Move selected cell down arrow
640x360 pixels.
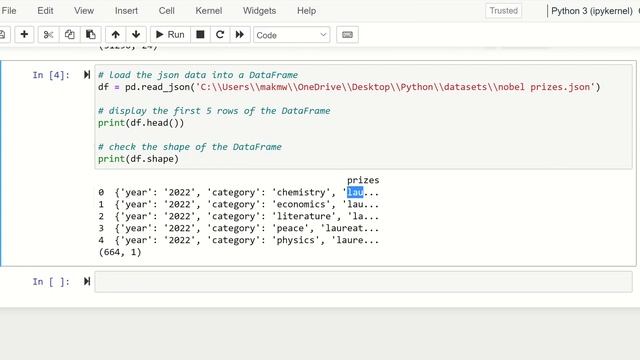[136, 35]
